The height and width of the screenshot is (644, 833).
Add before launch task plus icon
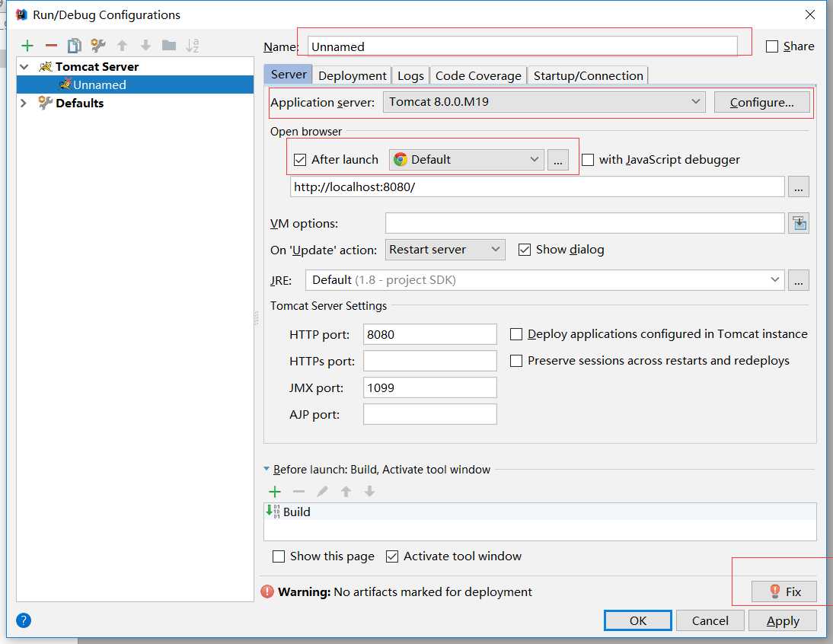point(275,492)
